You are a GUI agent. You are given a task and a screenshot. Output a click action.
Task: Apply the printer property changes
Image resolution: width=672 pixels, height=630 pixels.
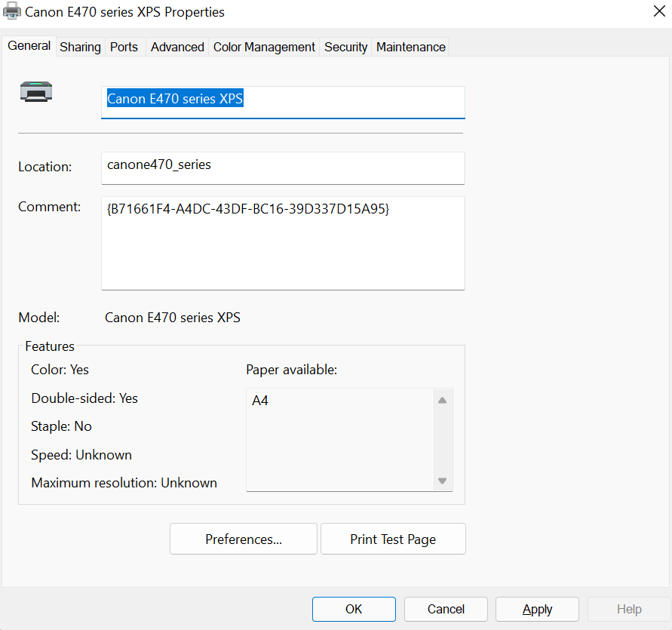(537, 609)
